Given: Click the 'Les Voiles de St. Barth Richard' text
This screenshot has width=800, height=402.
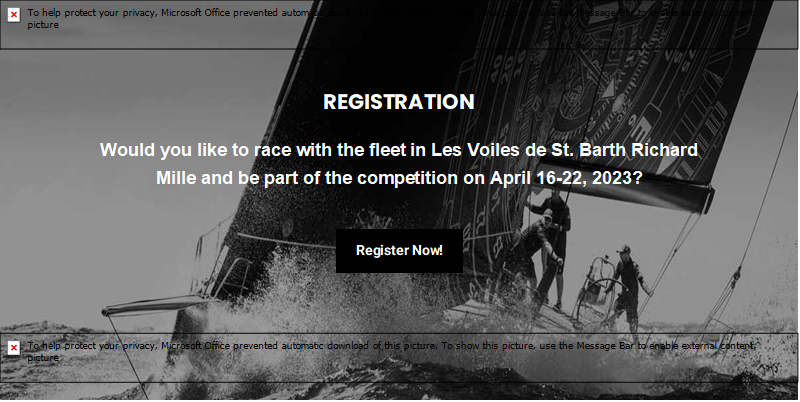Looking at the screenshot, I should click(x=565, y=150).
